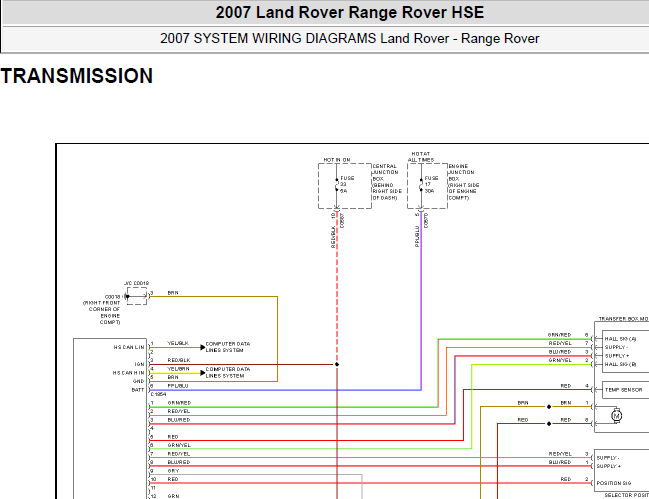Click the '2007 Land Rover Range Rover HSE' title
Screen dimensions: 649x499
(x=350, y=12)
